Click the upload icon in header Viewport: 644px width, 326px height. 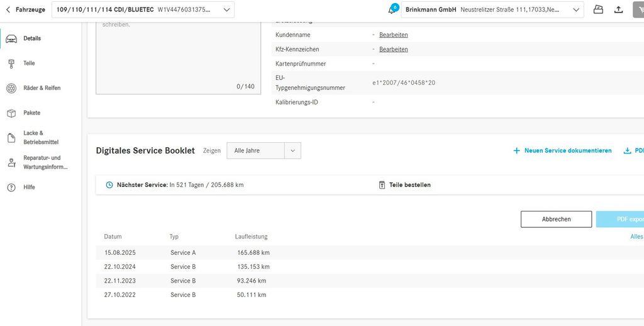coord(619,9)
